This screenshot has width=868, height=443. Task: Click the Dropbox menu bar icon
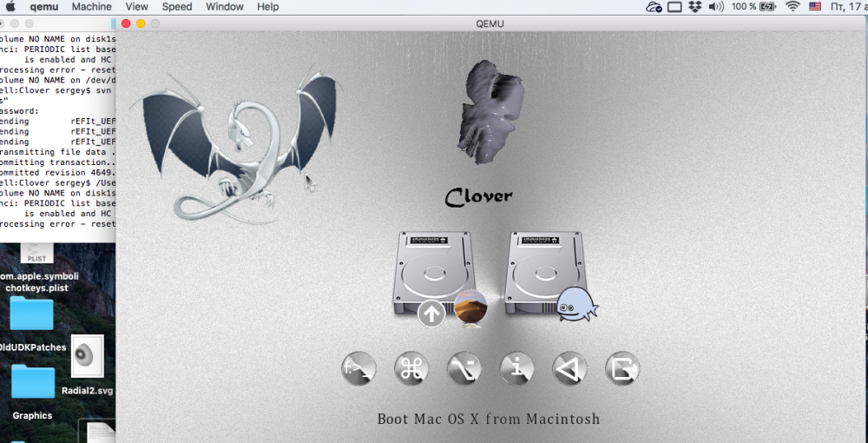tap(694, 7)
